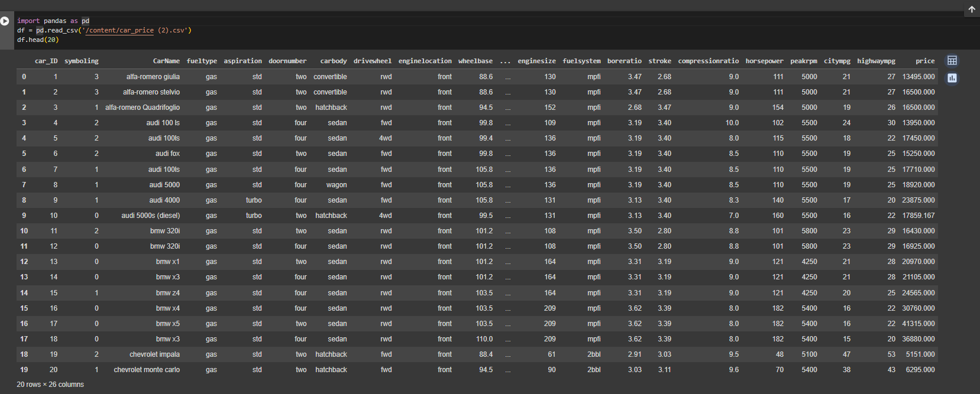Select the peakrpm column header

(804, 61)
